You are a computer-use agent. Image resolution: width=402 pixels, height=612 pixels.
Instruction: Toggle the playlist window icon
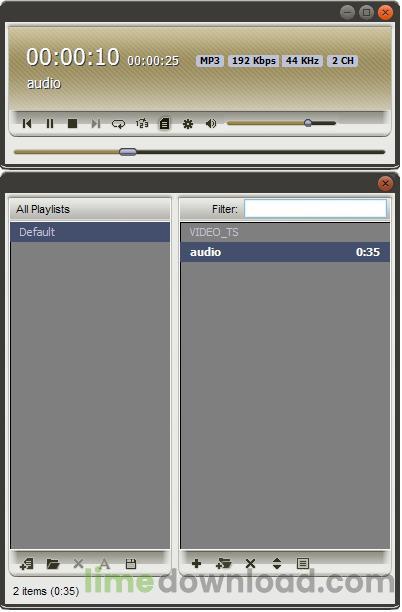click(x=164, y=124)
